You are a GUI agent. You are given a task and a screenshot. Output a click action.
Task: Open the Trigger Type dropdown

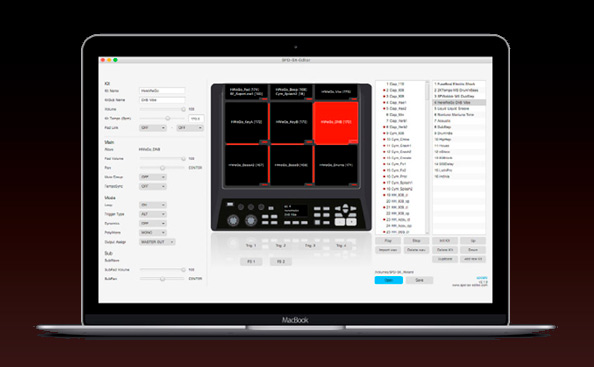153,214
